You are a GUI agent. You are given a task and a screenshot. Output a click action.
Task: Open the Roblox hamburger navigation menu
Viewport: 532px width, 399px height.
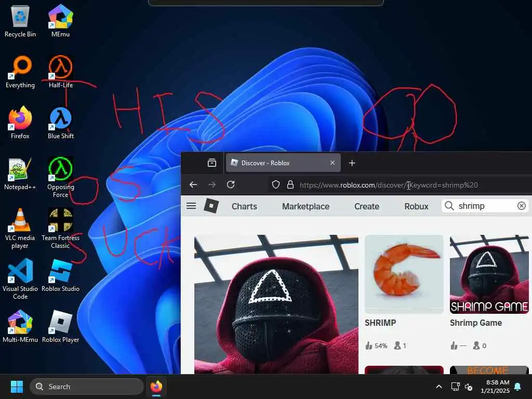[x=191, y=206]
